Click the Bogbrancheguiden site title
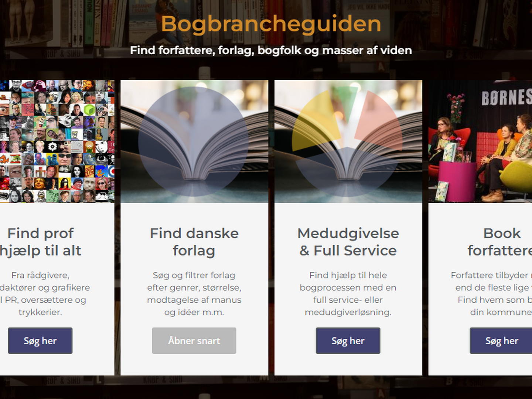The width and height of the screenshot is (532, 399). (271, 24)
